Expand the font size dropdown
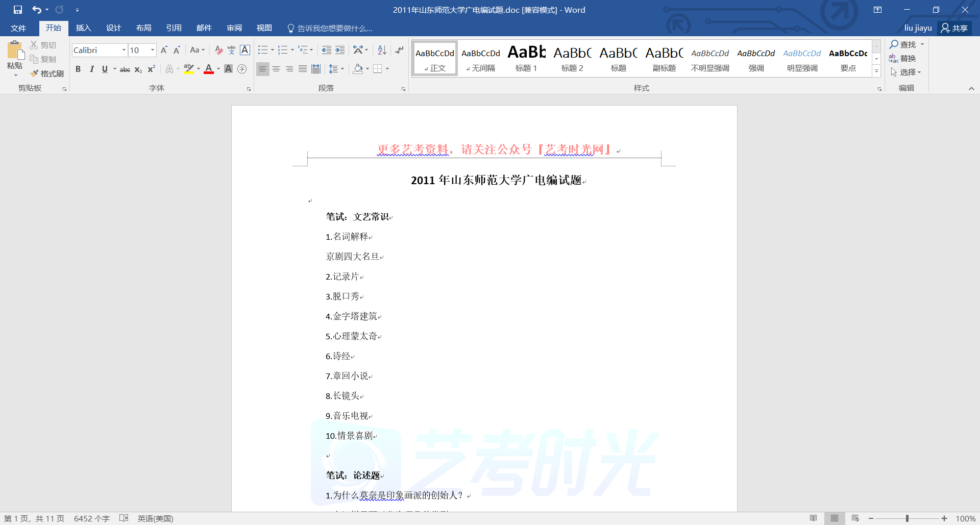Screen dimensions: 980x525 pos(152,50)
